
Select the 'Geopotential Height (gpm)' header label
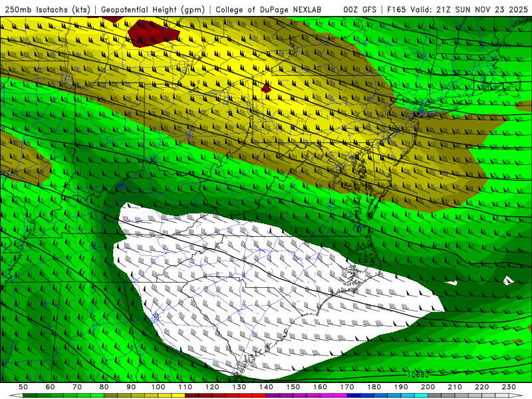point(153,10)
